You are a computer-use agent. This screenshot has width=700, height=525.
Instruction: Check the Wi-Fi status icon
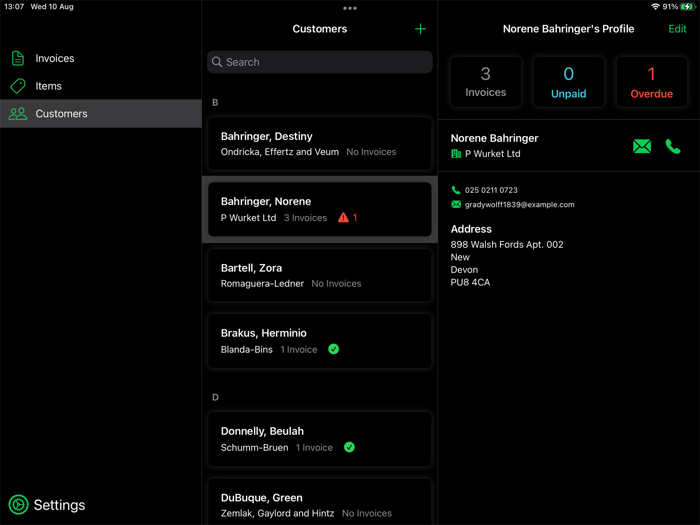pos(655,7)
